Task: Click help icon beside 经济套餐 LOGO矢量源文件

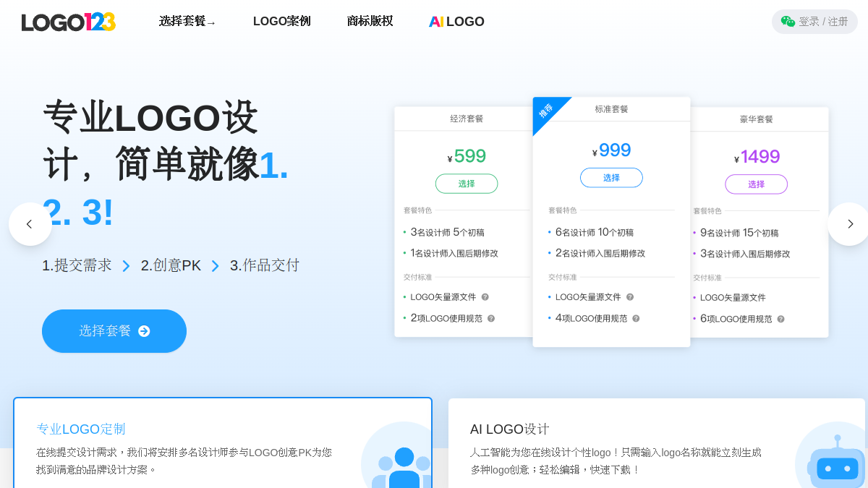Action: click(x=485, y=297)
